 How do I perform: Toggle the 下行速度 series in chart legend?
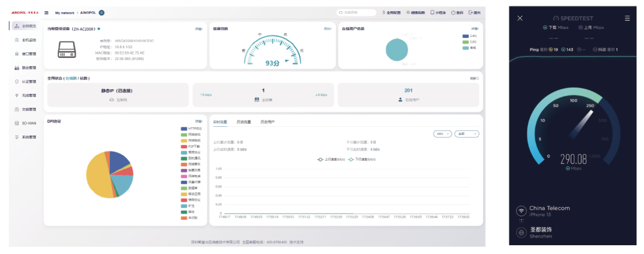[x=351, y=159]
